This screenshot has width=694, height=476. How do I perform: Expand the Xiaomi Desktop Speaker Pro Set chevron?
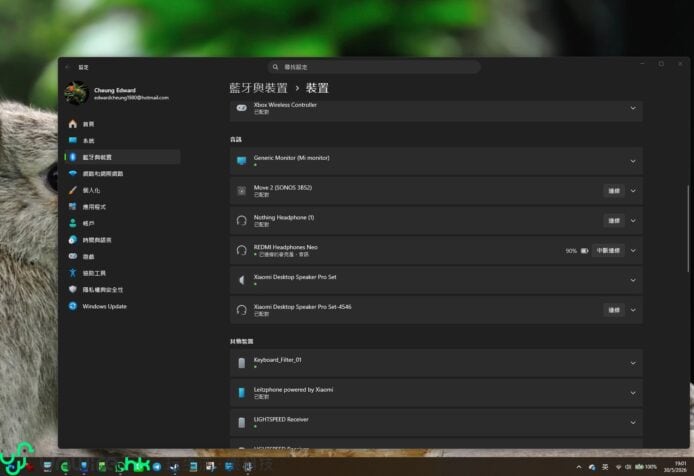point(633,280)
